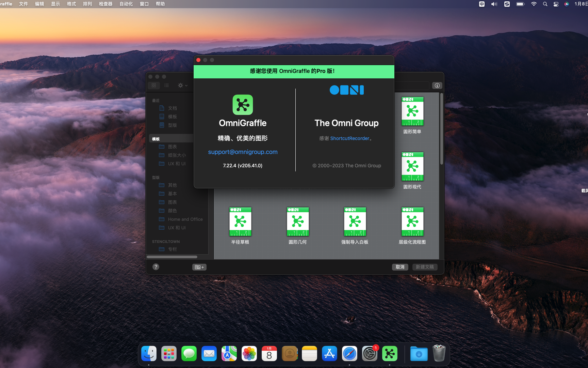
Task: Select the 圆形几何 template thumbnail
Action: [x=298, y=222]
